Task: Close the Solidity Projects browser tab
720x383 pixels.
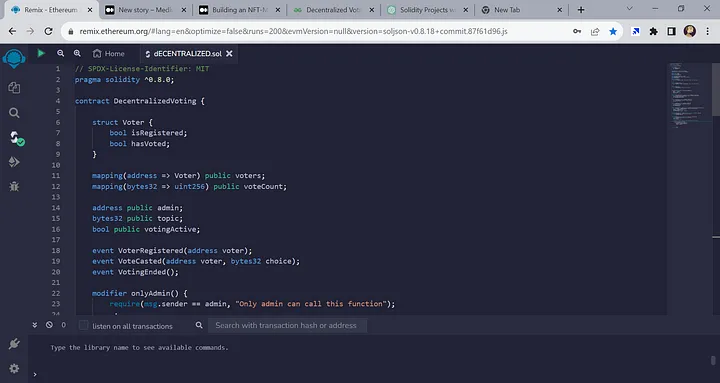Action: [x=466, y=10]
